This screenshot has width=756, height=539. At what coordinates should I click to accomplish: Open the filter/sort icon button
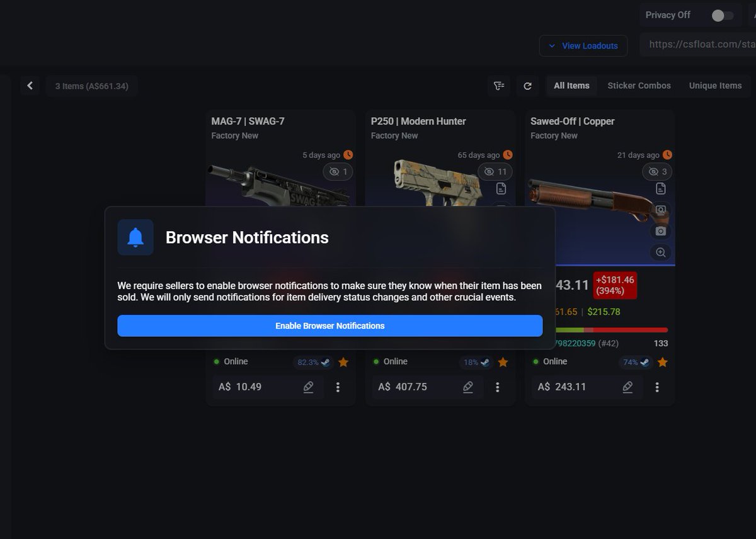coord(499,86)
